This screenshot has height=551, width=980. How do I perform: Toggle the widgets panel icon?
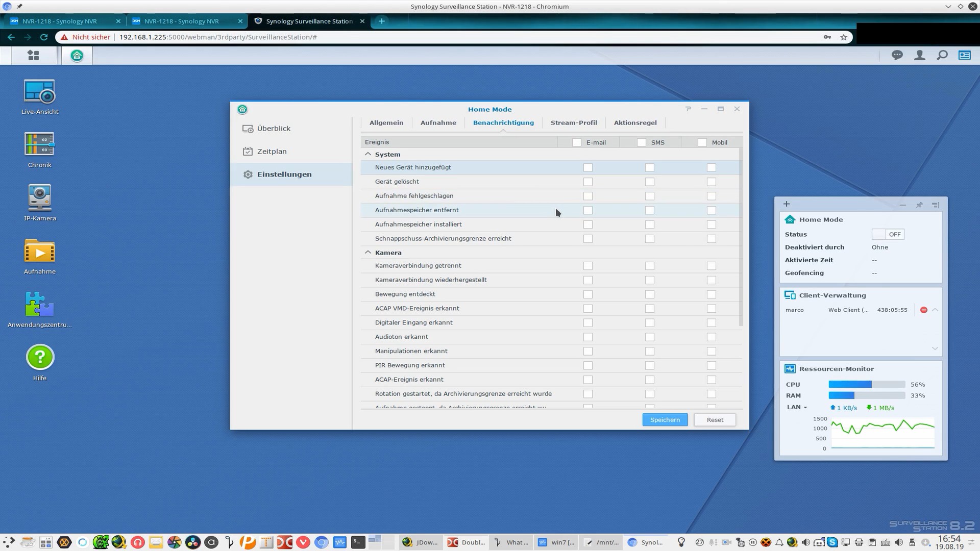tap(964, 55)
